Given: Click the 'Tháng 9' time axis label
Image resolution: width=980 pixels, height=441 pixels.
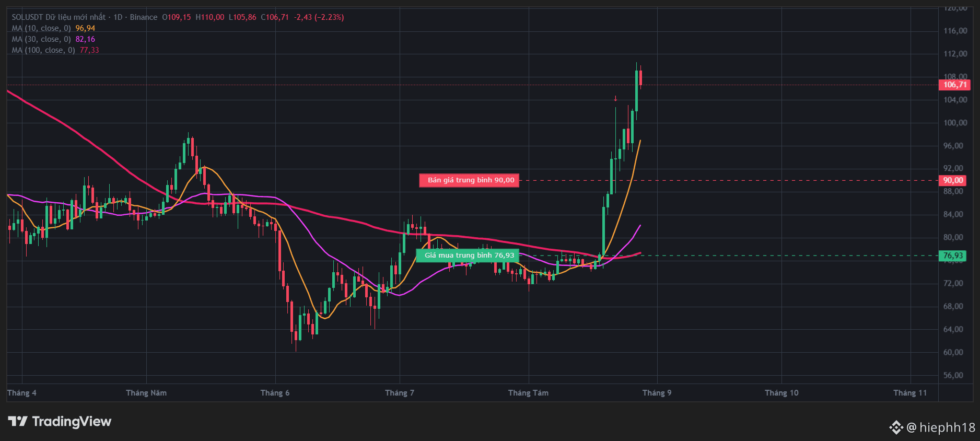Looking at the screenshot, I should pos(657,393).
